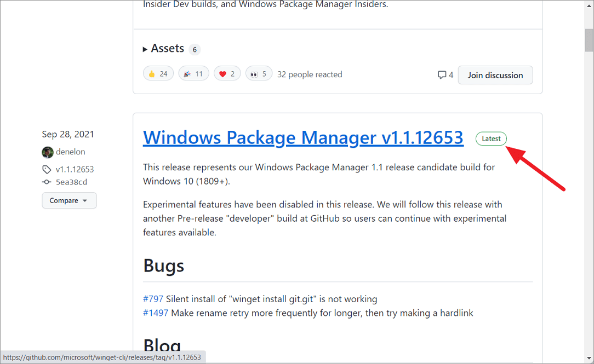
Task: Click the tag icon beside v1.1.12653
Action: pyautogui.click(x=47, y=170)
